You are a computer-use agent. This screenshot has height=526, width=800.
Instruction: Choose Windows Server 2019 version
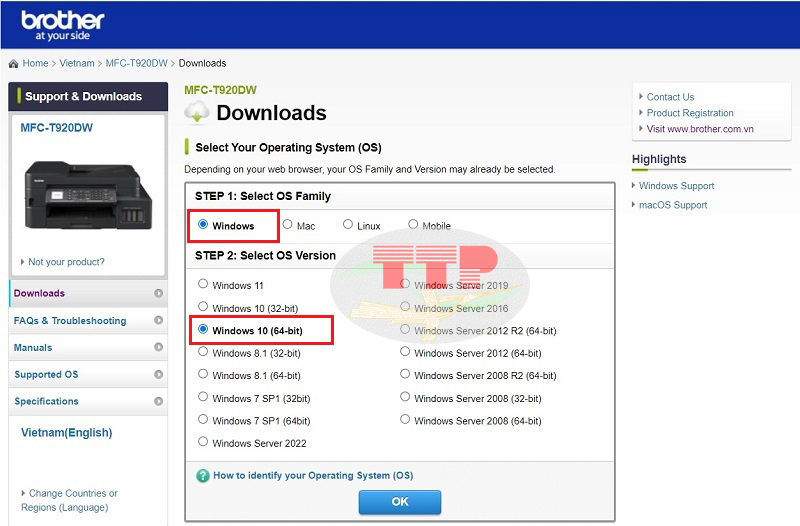(x=405, y=284)
